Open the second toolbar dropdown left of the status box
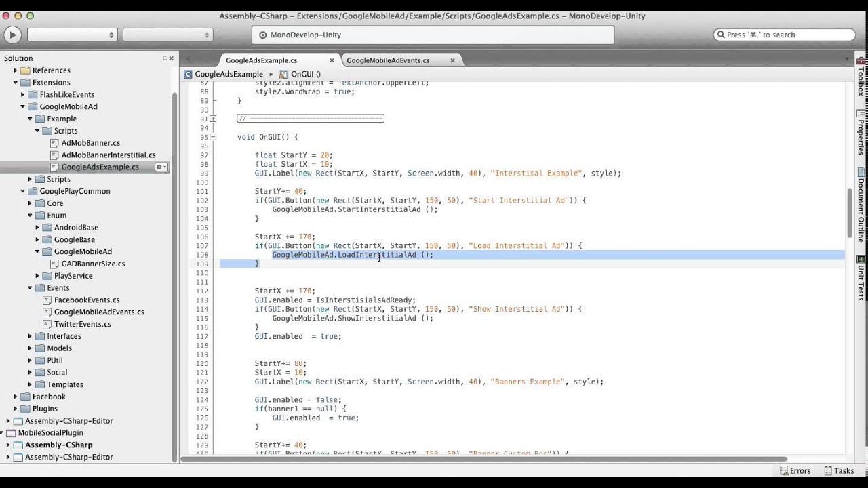 tap(167, 35)
